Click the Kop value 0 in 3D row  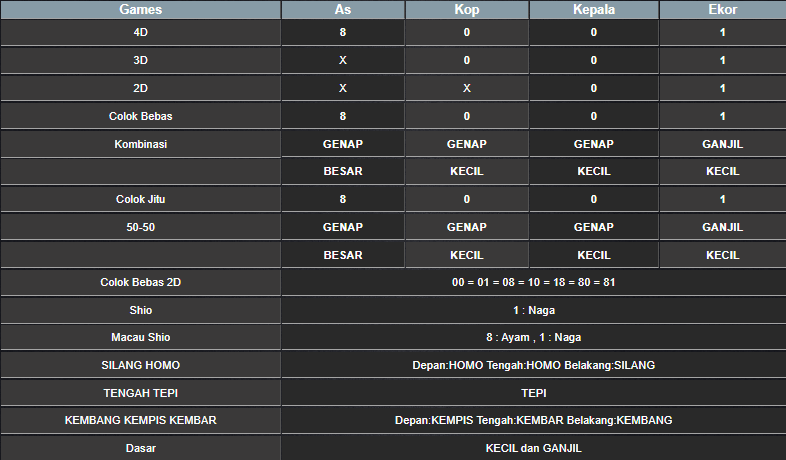tap(467, 61)
